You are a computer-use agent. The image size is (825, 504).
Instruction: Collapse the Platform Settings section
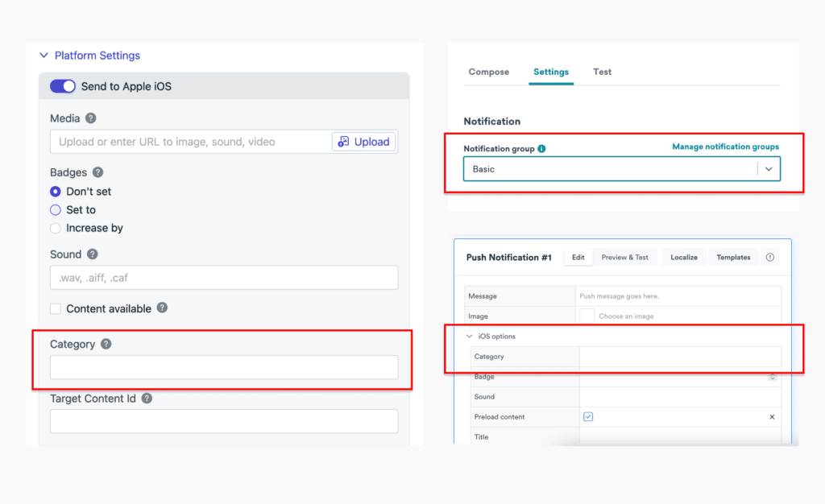[x=44, y=56]
